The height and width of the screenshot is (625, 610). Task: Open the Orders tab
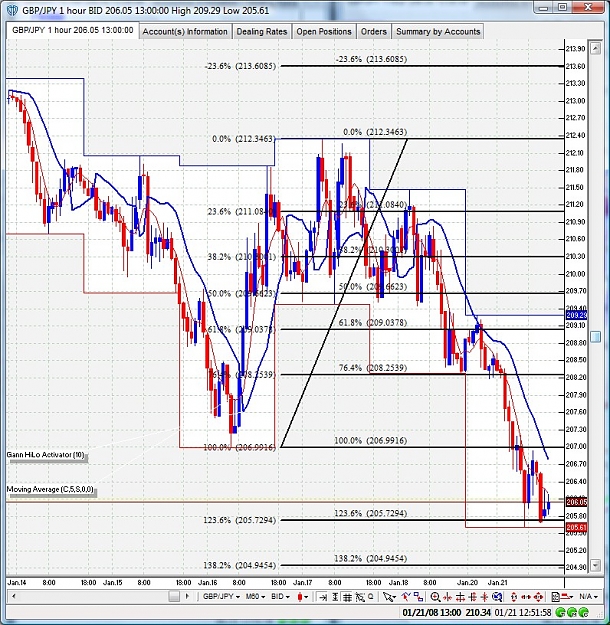point(374,31)
